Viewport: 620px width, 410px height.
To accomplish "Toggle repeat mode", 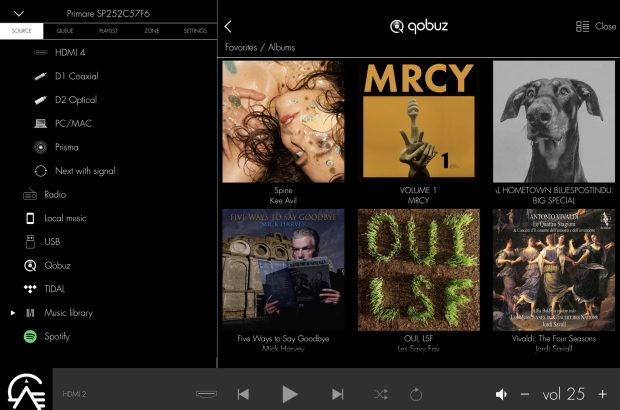I will click(x=416, y=394).
